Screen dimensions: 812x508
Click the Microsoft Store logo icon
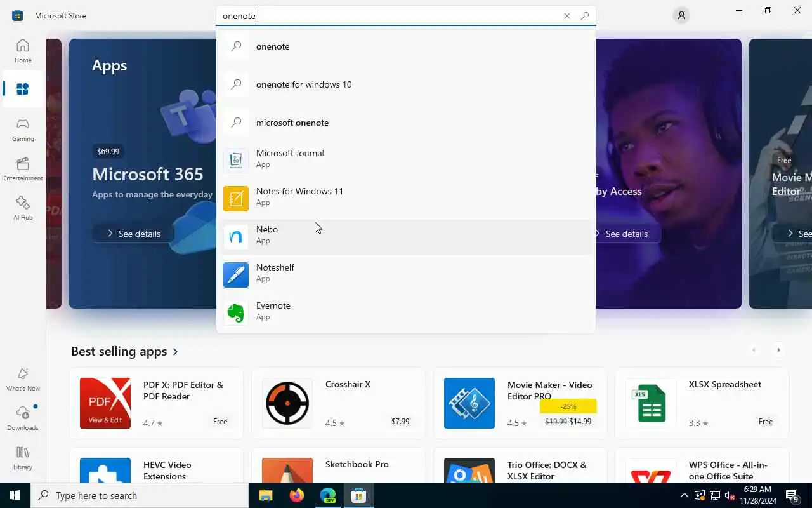coord(18,16)
